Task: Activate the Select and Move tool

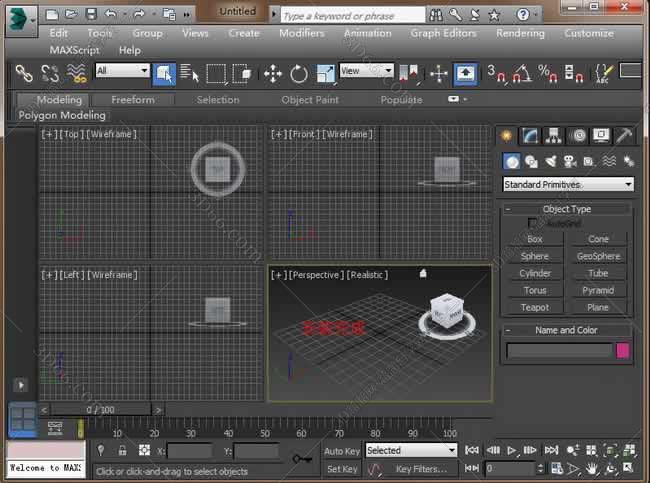Action: click(x=272, y=73)
